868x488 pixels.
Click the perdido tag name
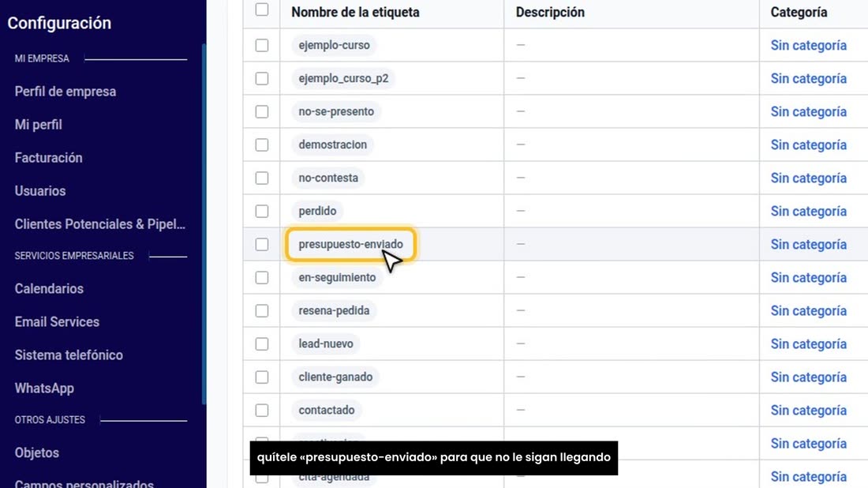(318, 212)
